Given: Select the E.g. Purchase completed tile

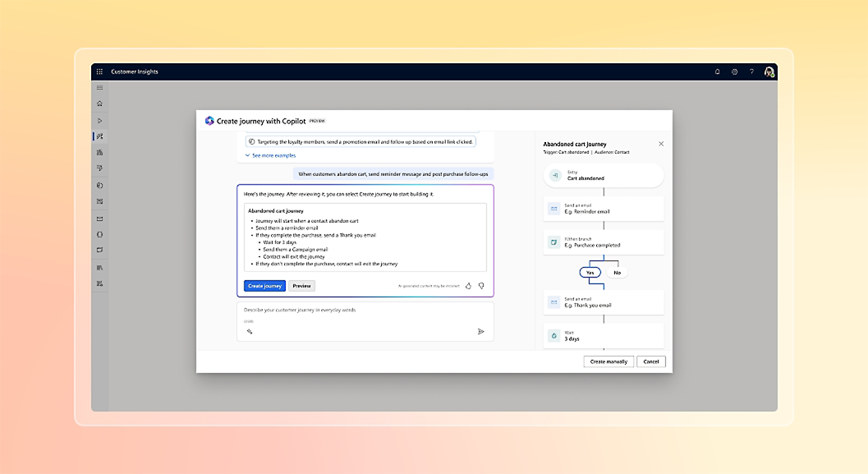Looking at the screenshot, I should tap(604, 242).
